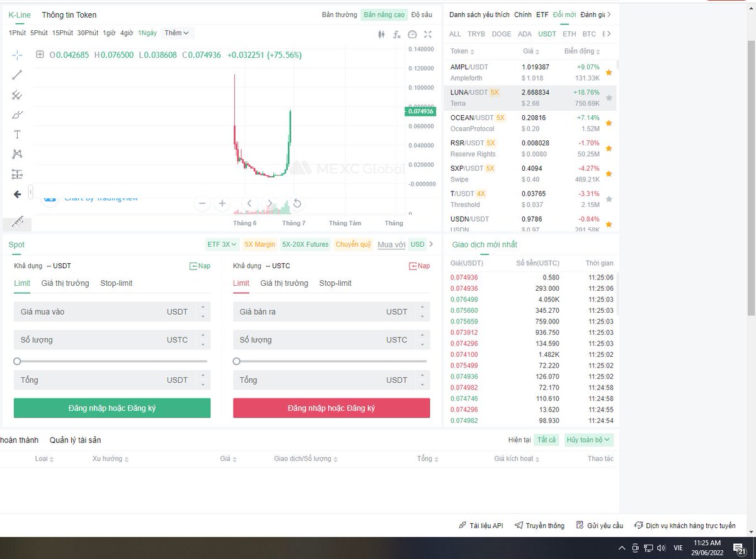Open Gửi yêu cầu link
The height and width of the screenshot is (559, 756).
[x=599, y=526]
